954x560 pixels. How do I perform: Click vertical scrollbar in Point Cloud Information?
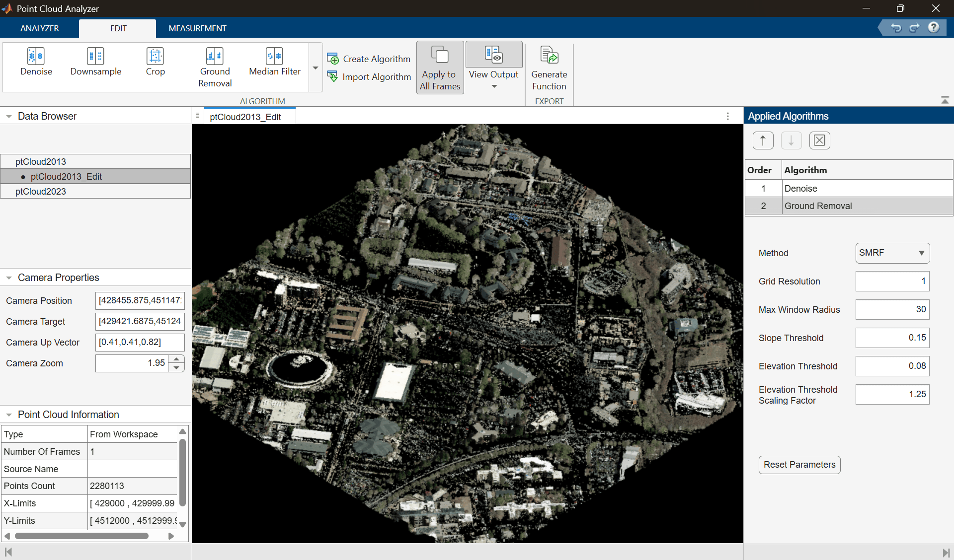point(182,472)
